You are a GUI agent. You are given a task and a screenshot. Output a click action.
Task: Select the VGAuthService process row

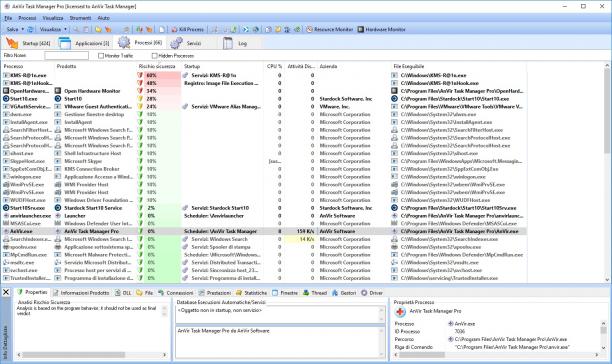pos(264,107)
